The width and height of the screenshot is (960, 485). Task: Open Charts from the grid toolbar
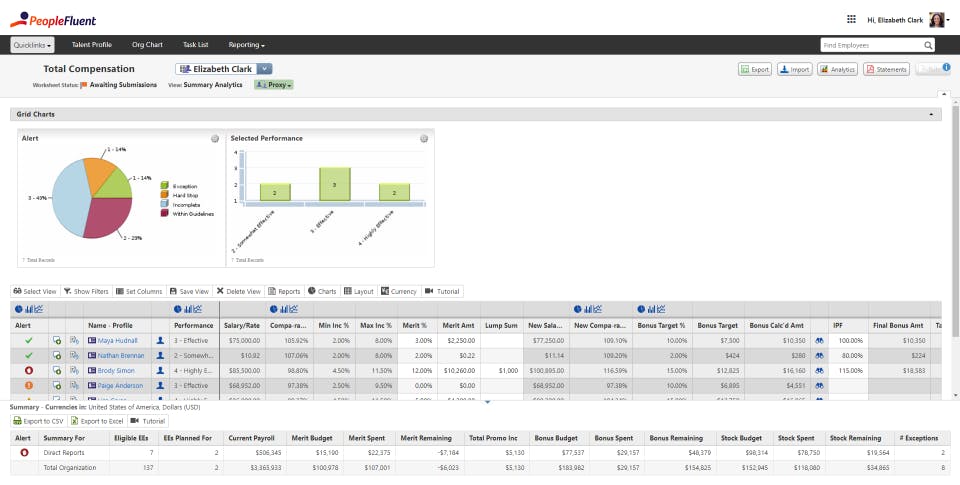tap(322, 291)
